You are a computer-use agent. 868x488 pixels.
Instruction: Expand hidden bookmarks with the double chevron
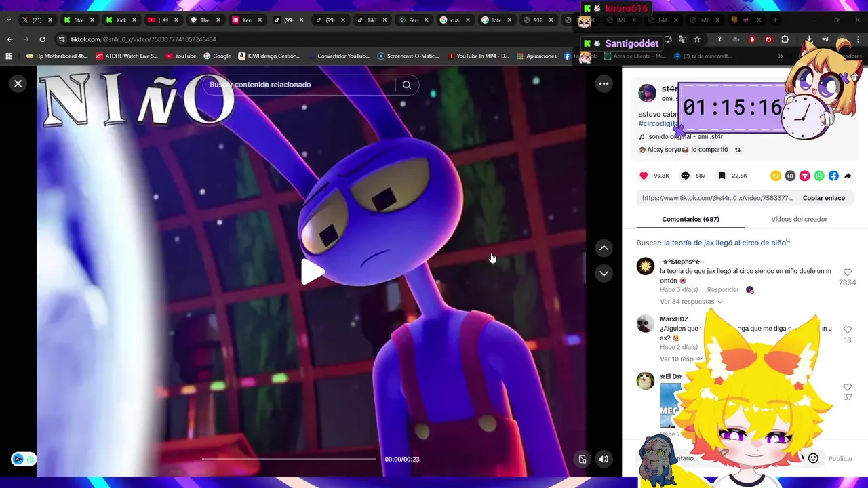click(x=781, y=56)
